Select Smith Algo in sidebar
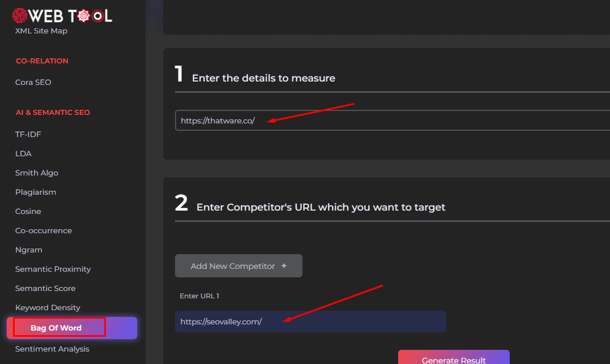Screen dimensions: 610x364 (x=37, y=173)
